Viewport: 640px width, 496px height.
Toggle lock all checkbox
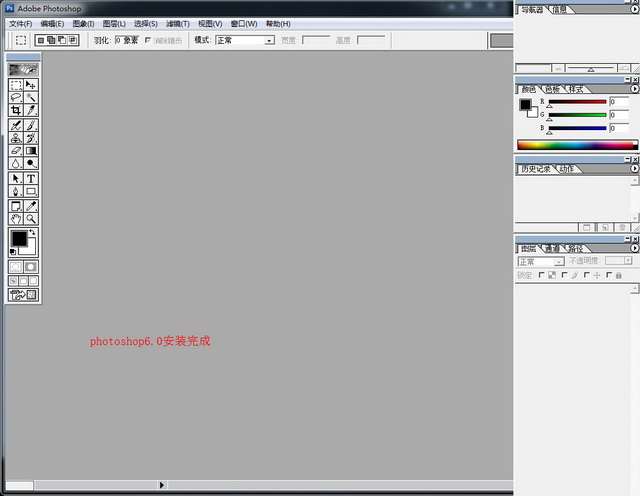[609, 275]
